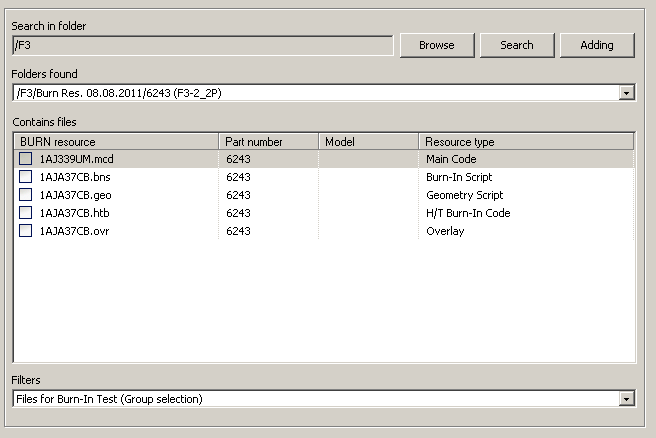Viewport: 656px width, 438px height.
Task: Toggle the 1AJA37CB.htb checkbox
Action: pos(25,213)
